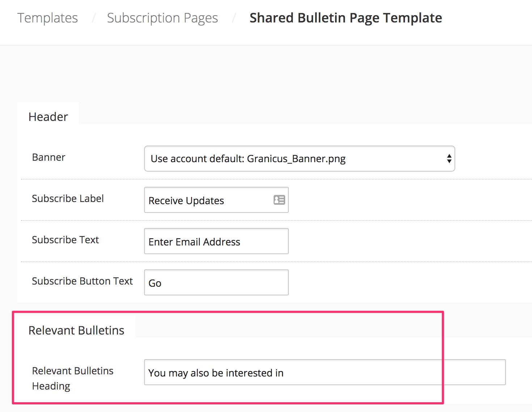Select the Relevant Bulletins section tab

pos(76,330)
